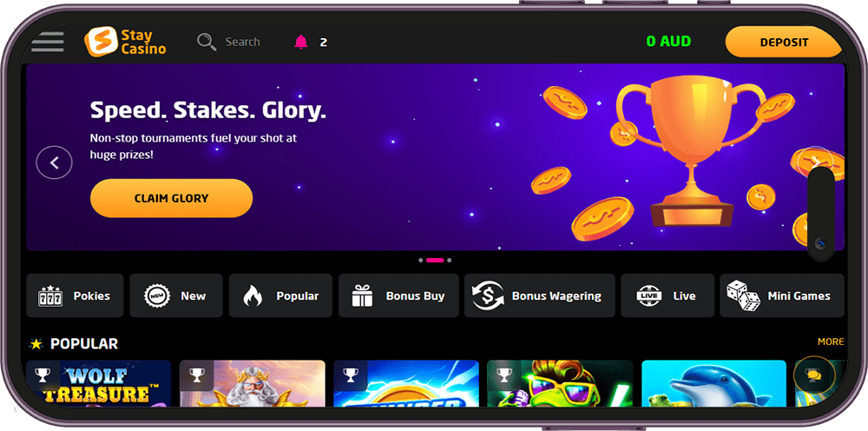The image size is (868, 431).
Task: Click trophy badge on Wolf Treasure
Action: pos(43,375)
